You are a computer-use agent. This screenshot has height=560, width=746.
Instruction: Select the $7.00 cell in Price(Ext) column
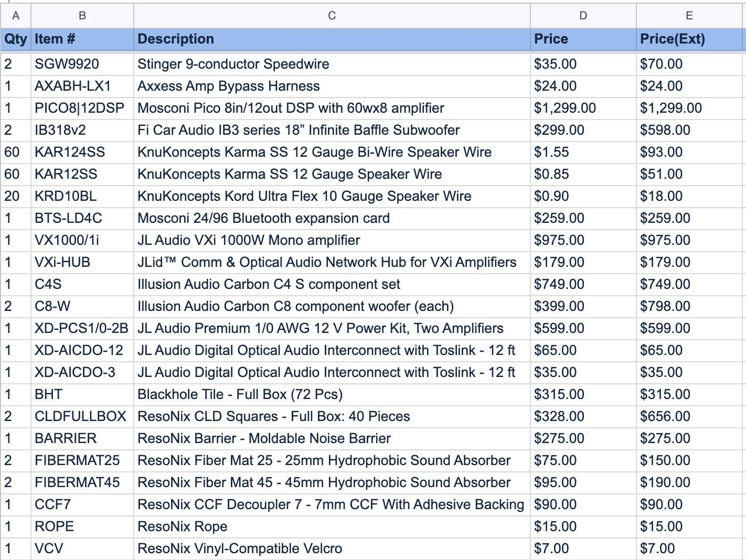click(x=689, y=548)
